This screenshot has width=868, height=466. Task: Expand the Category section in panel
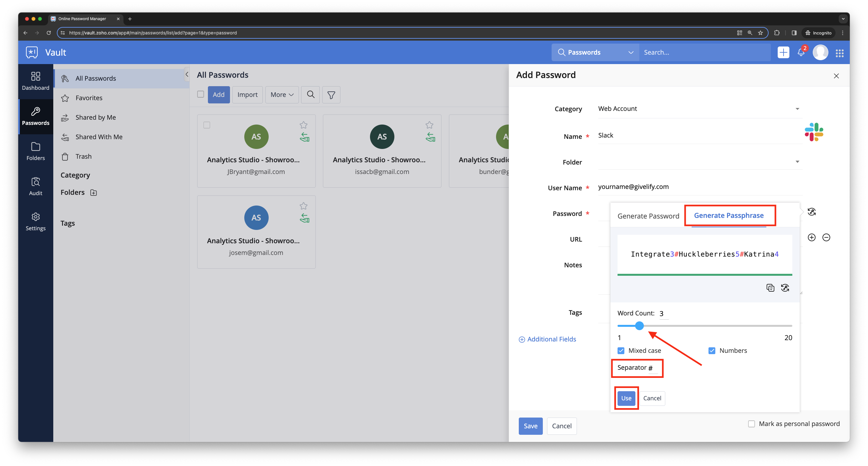pyautogui.click(x=75, y=175)
